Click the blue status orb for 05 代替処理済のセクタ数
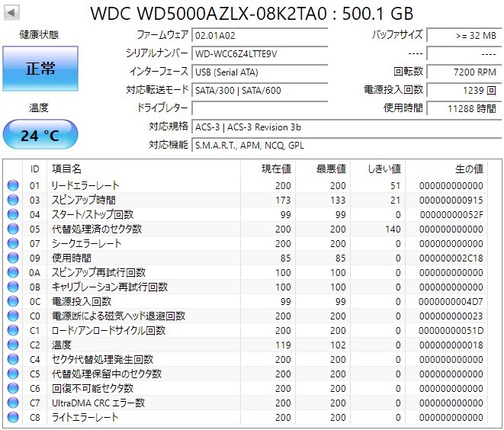 tap(13, 229)
